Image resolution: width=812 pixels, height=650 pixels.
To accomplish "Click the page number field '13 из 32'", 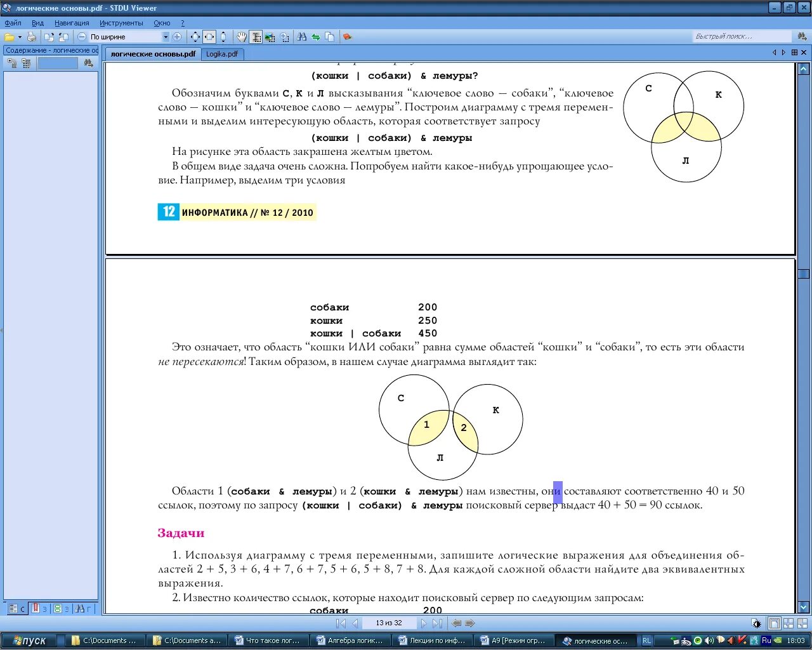I will pos(389,623).
